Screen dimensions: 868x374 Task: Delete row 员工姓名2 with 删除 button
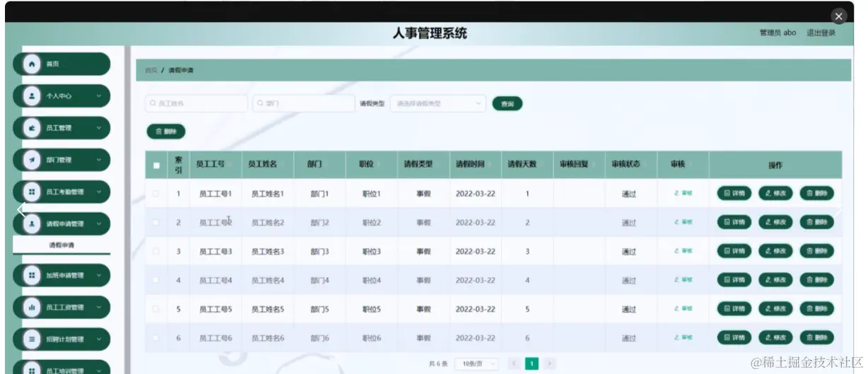pos(816,222)
